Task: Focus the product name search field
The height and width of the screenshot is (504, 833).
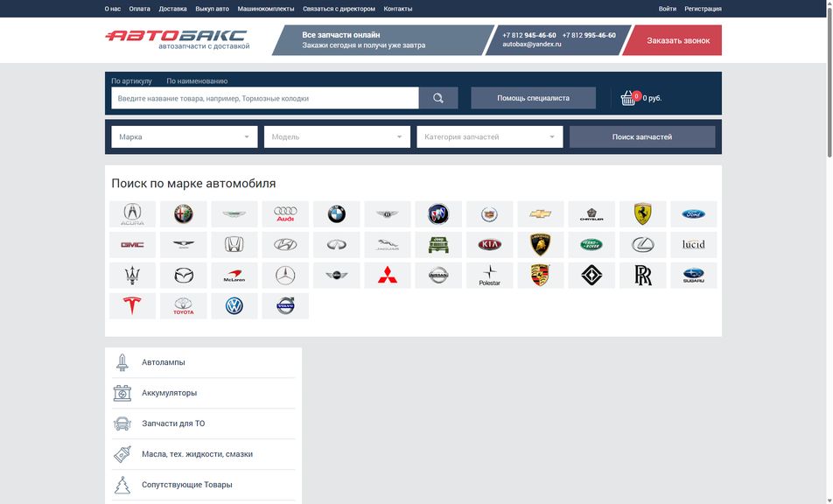Action: click(265, 98)
